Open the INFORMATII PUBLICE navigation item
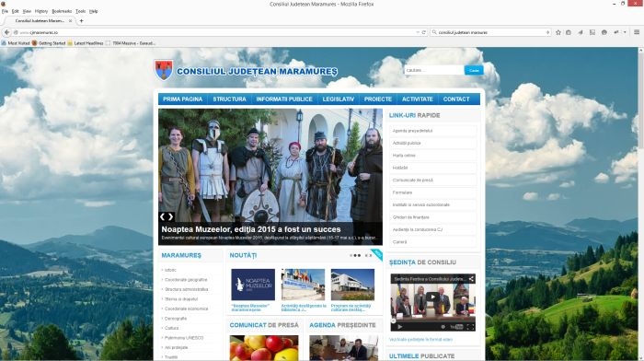The height and width of the screenshot is (361, 644). 284,99
